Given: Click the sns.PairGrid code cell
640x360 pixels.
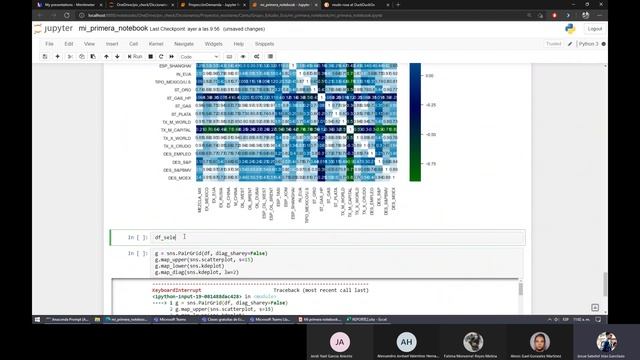Looking at the screenshot, I should (x=338, y=262).
